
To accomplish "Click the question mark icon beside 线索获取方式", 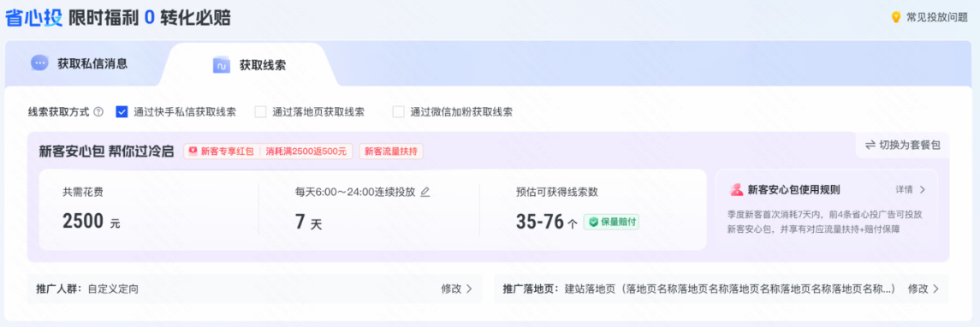I will [98, 112].
